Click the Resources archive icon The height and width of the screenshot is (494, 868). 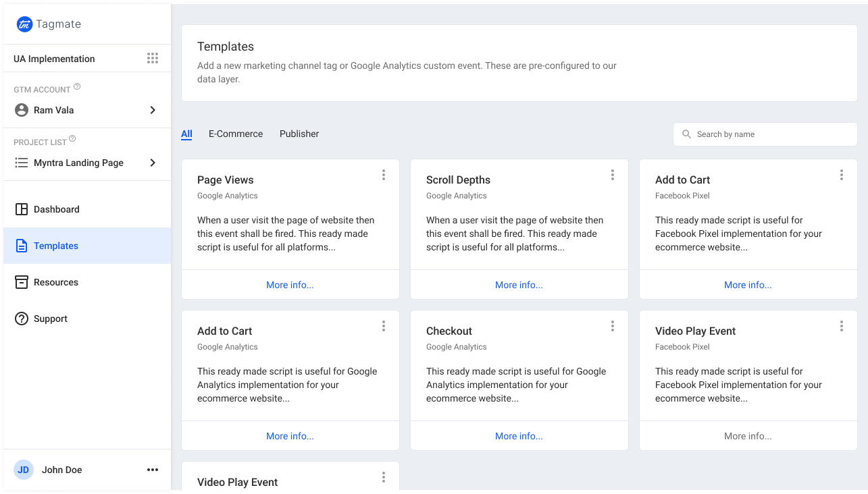coord(22,282)
